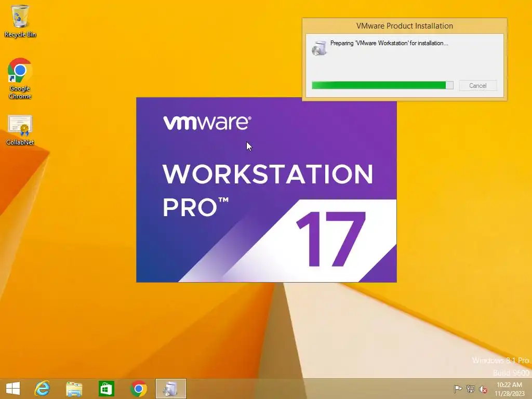Open Chrome from the taskbar
The width and height of the screenshot is (532, 399).
138,389
